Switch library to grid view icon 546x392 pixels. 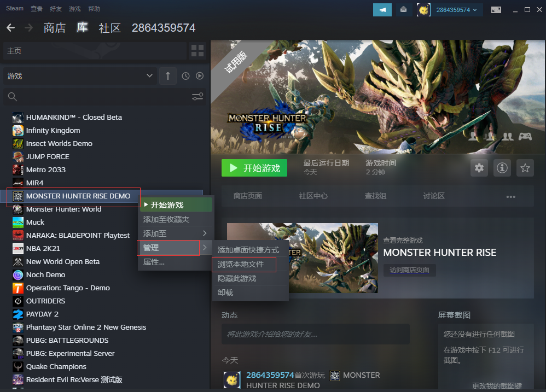coord(198,51)
